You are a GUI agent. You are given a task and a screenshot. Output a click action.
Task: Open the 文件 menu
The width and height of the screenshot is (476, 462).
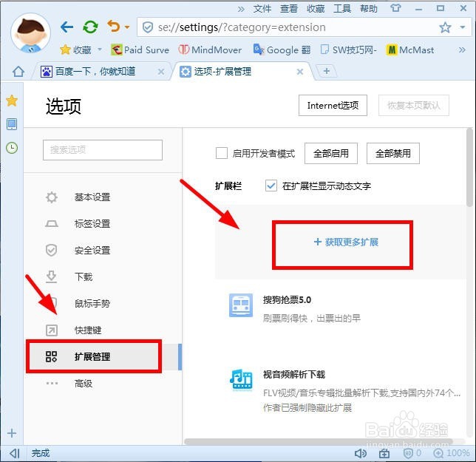point(262,9)
